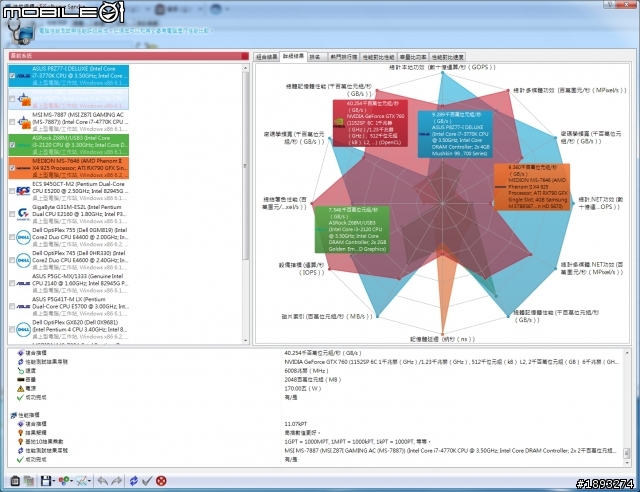Click the green ASRock Z68M/USB3 chart tooltip
Viewport: 640px width, 492px height.
(x=352, y=229)
